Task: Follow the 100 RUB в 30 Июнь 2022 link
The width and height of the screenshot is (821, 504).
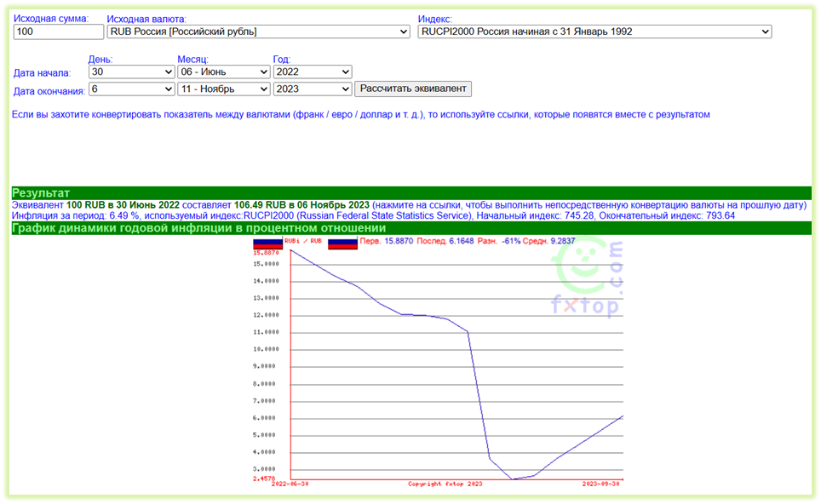Action: pyautogui.click(x=123, y=205)
